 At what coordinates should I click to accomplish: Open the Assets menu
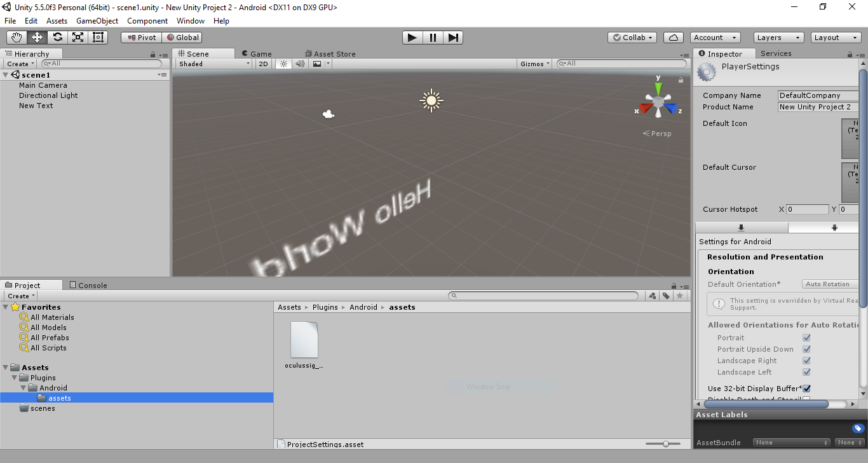tap(57, 21)
